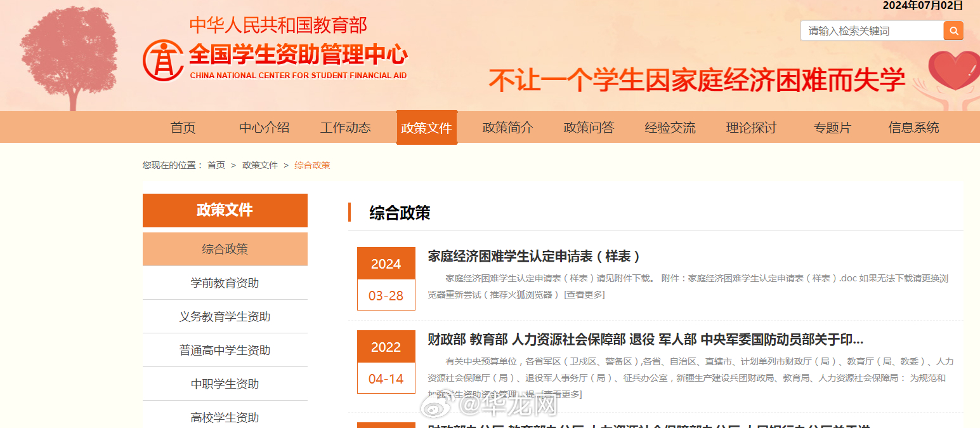Click the 政策文件 sidebar header
This screenshot has height=428, width=980.
225,210
